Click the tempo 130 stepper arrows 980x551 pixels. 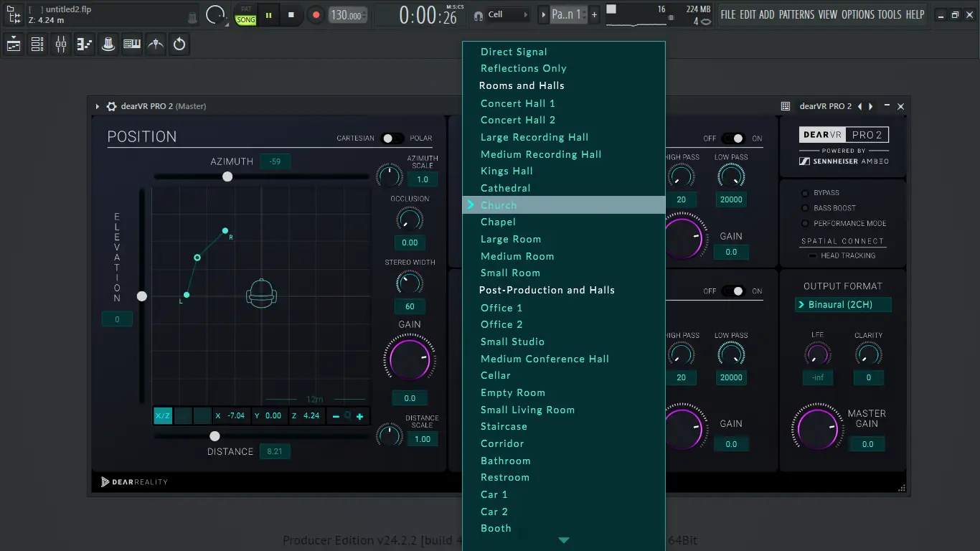(364, 15)
